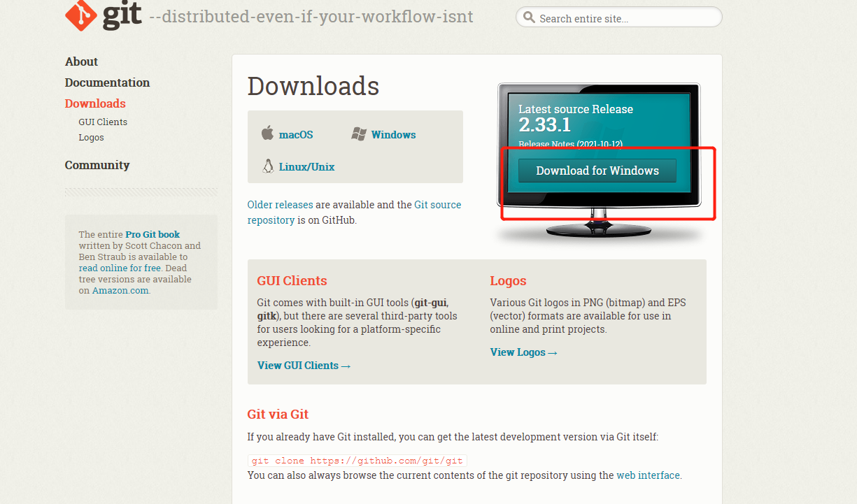Viewport: 857px width, 504px height.
Task: Click the magnifier icon in search box
Action: point(529,17)
